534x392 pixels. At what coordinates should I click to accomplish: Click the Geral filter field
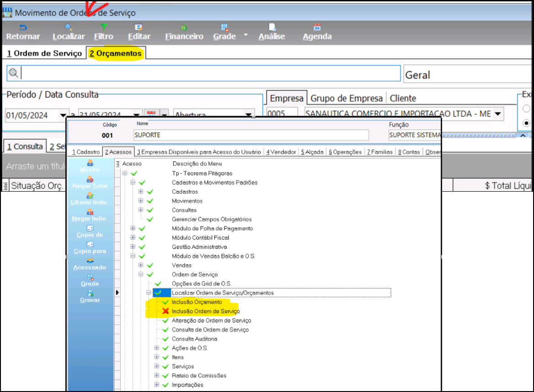tap(468, 74)
